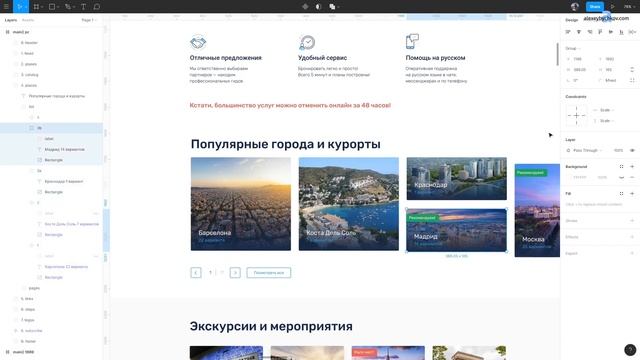Open the Frame tool dropdown arrow
The image size is (640, 360).
click(42, 7)
